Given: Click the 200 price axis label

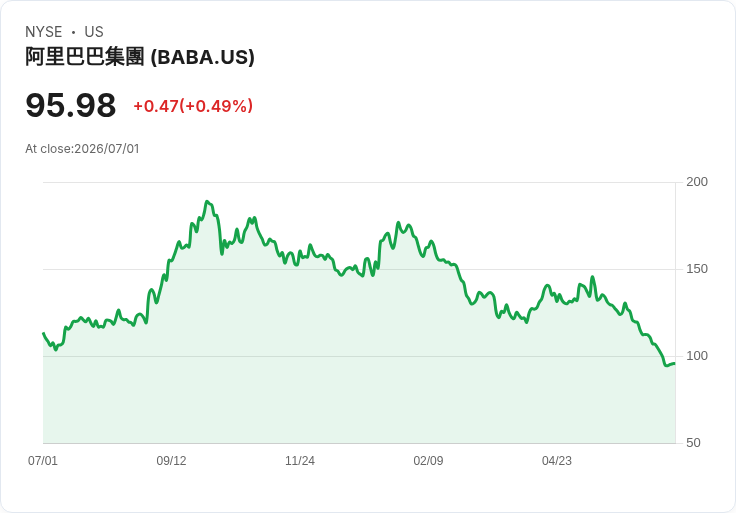Looking at the screenshot, I should [697, 182].
